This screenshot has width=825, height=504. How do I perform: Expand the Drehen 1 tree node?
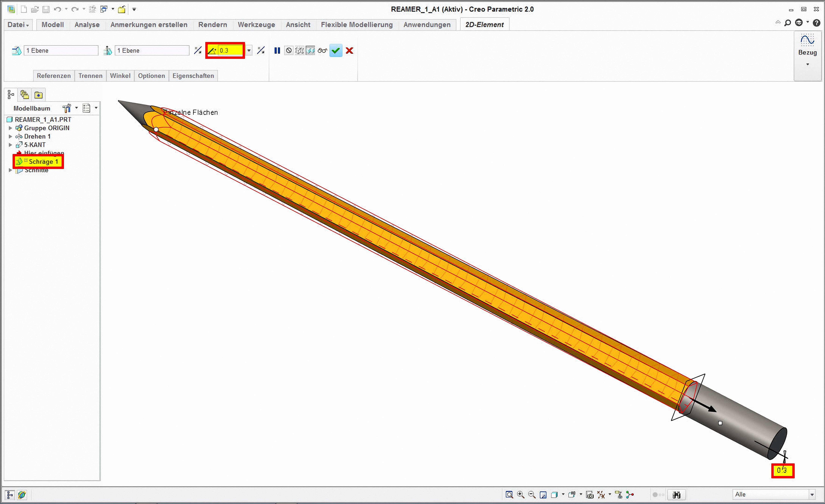tap(10, 136)
